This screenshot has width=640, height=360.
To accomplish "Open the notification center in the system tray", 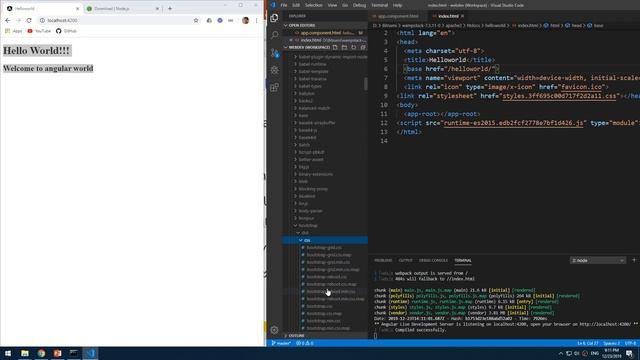I will (x=630, y=353).
